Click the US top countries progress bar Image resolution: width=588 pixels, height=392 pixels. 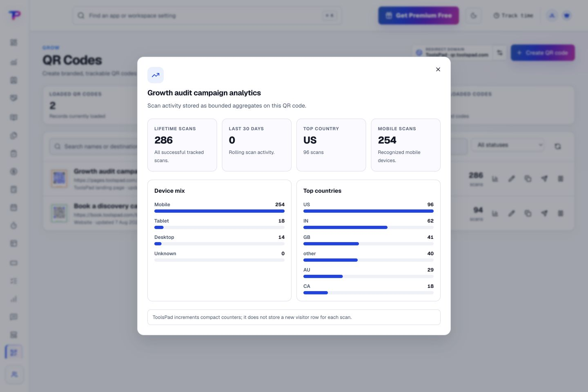tap(368, 211)
